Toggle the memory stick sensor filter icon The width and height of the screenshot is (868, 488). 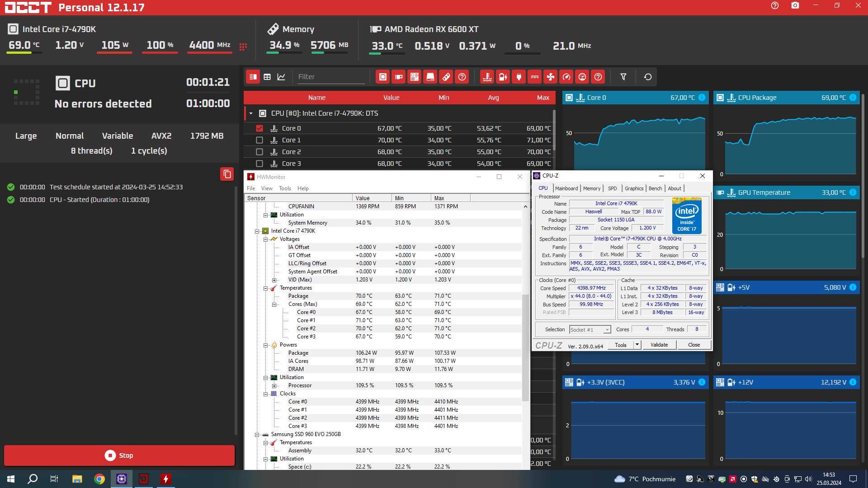coord(446,77)
